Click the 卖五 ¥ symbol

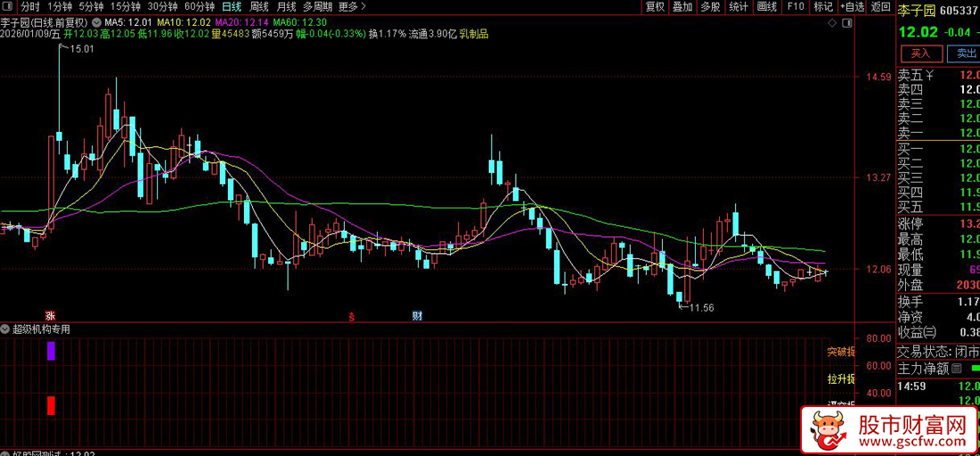pos(930,76)
